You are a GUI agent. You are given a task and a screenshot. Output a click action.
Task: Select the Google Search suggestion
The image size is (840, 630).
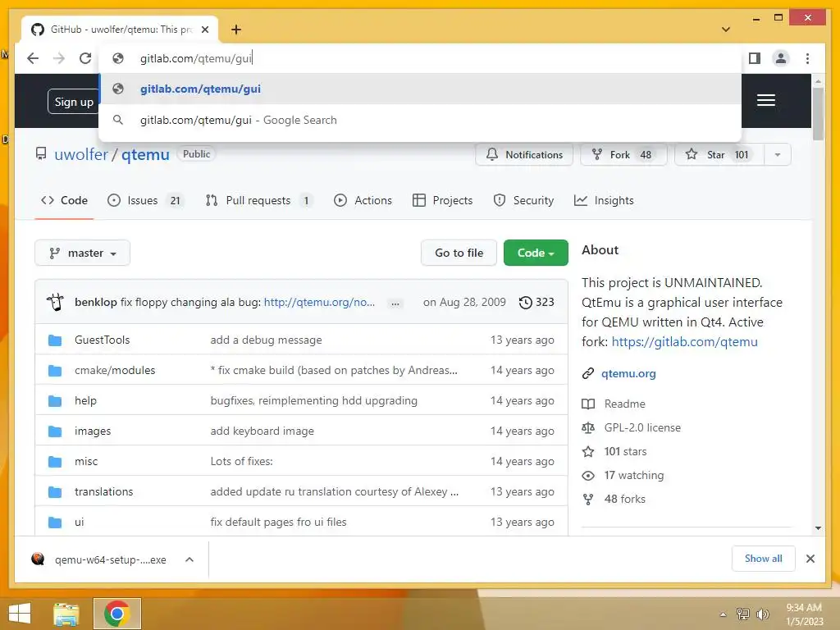click(x=420, y=120)
